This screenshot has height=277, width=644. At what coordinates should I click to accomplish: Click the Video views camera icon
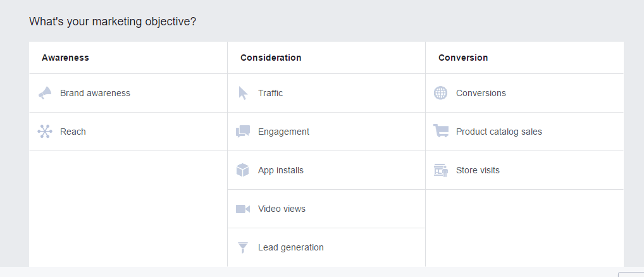coord(243,209)
